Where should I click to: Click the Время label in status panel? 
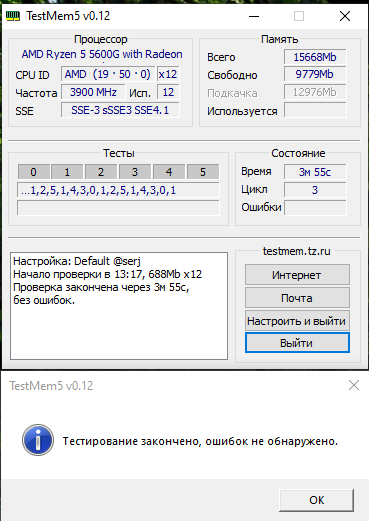(x=256, y=171)
